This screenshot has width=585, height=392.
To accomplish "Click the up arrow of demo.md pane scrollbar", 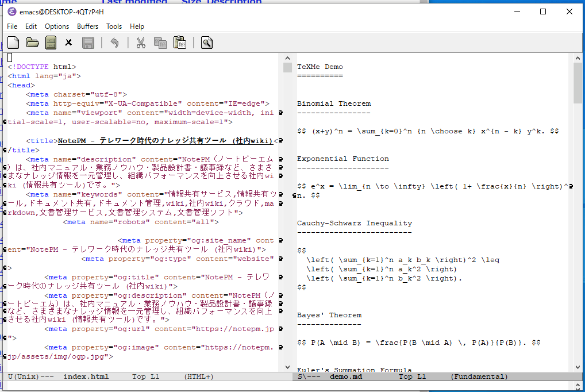I will pyautogui.click(x=578, y=58).
